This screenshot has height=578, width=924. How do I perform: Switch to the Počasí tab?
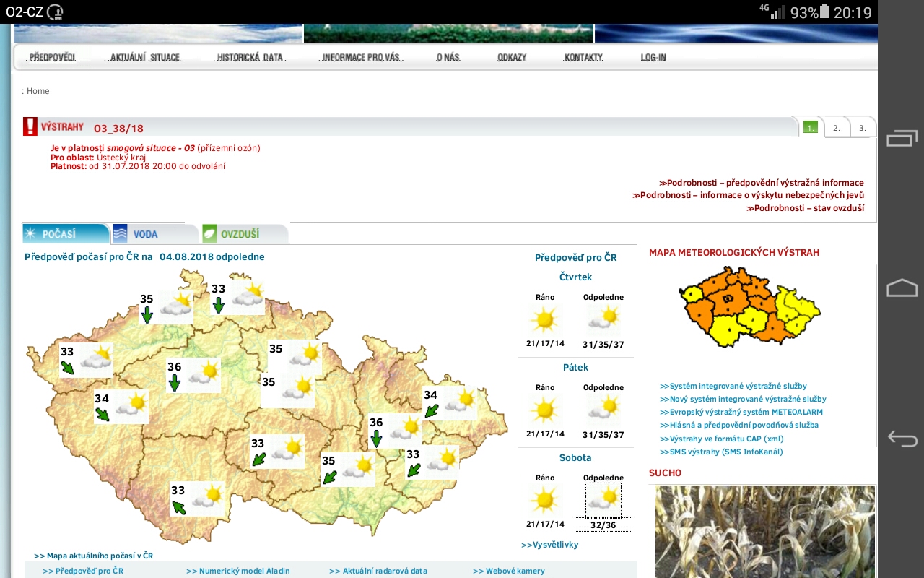pyautogui.click(x=66, y=234)
